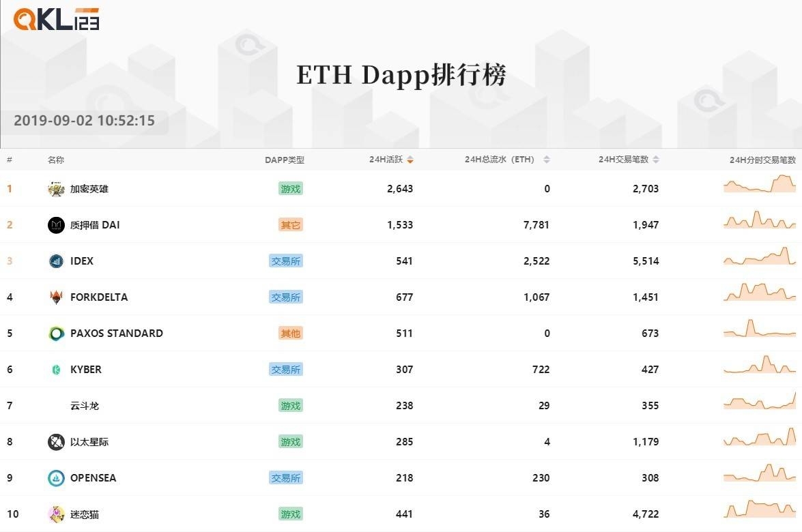Select the 1,533 active value
Screen dimensions: 802x532
pyautogui.click(x=400, y=225)
